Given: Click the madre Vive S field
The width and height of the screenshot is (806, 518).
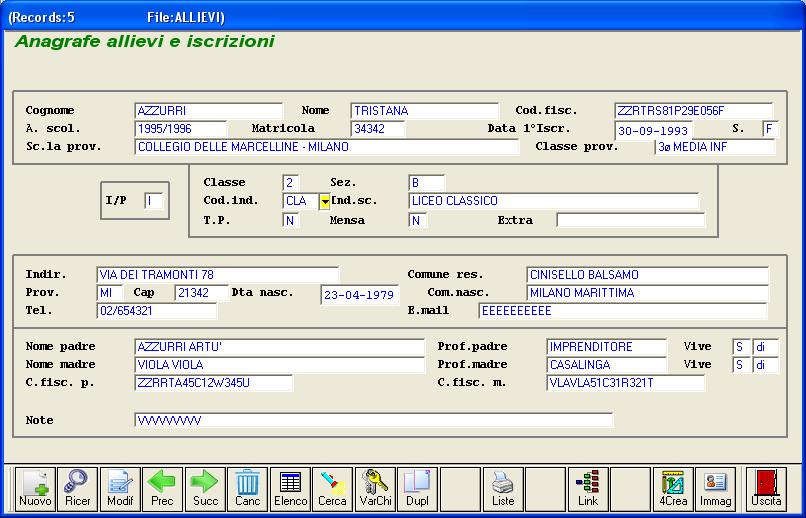Looking at the screenshot, I should coord(742,365).
